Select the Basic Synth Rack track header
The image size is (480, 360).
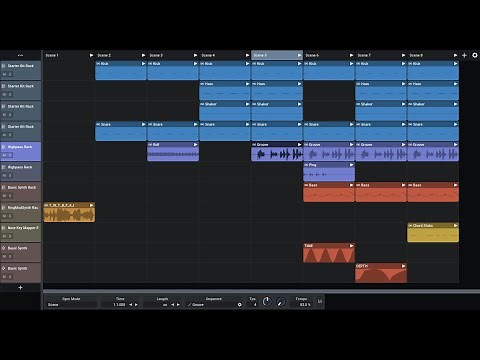21,191
